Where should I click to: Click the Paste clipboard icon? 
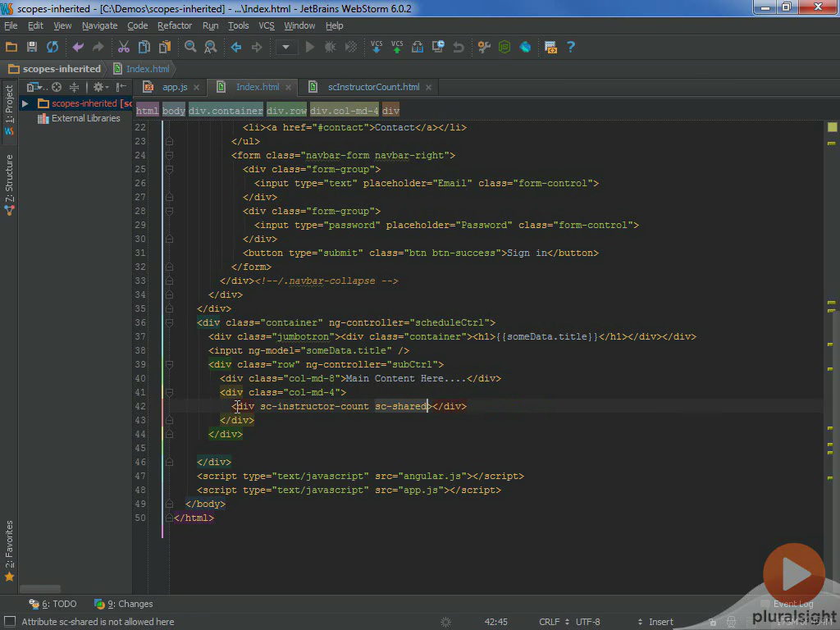click(x=164, y=47)
